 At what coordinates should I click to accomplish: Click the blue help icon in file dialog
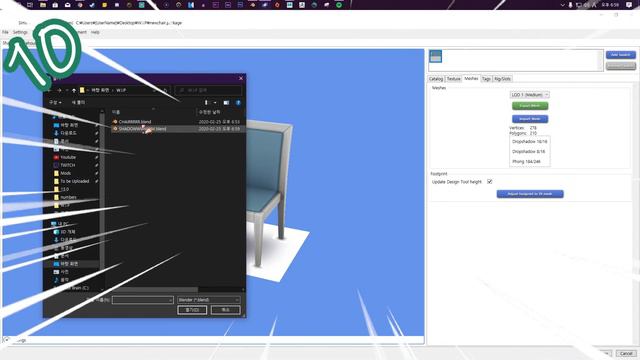pos(238,102)
